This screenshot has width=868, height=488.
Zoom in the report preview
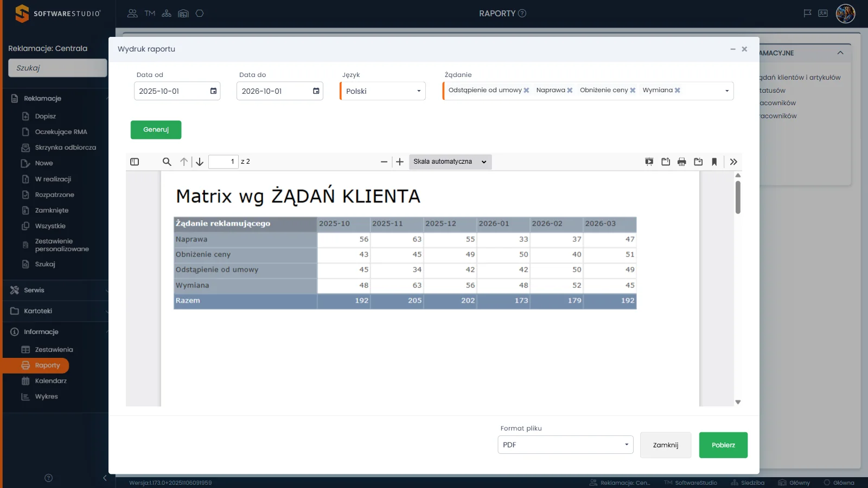click(400, 162)
